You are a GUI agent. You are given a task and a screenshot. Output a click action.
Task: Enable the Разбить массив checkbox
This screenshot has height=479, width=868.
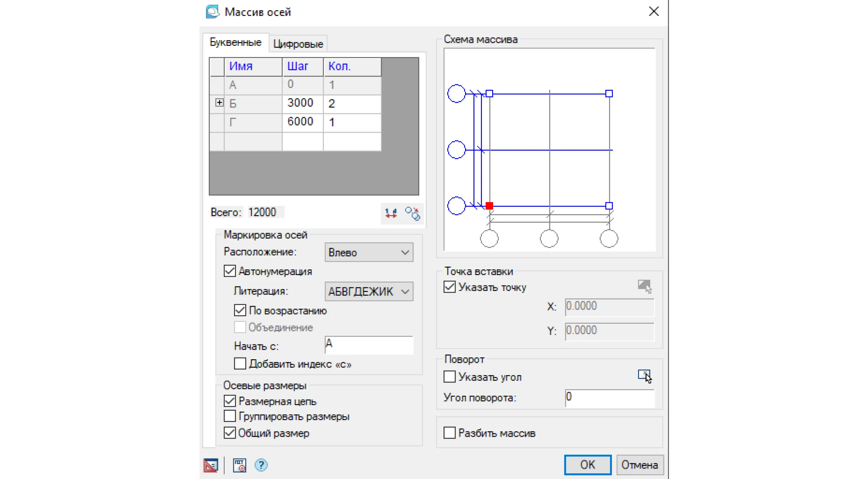point(450,433)
